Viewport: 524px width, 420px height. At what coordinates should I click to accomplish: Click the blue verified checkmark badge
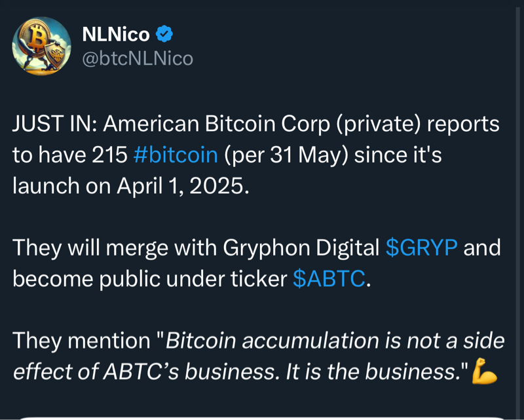pyautogui.click(x=164, y=34)
